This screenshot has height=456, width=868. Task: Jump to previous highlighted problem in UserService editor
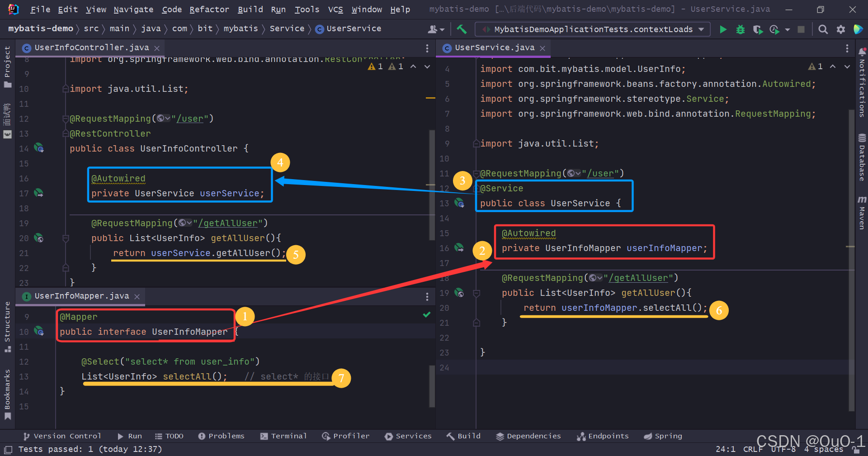(x=833, y=66)
